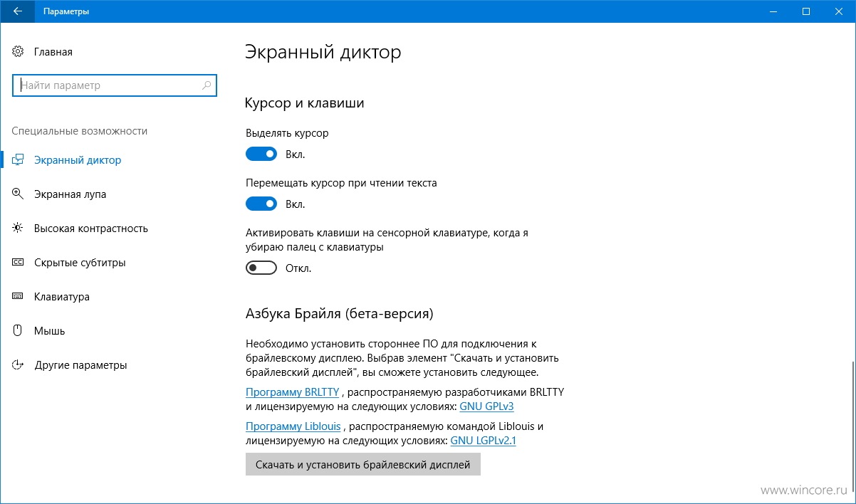Go back with the arrow in title bar

pos(17,11)
